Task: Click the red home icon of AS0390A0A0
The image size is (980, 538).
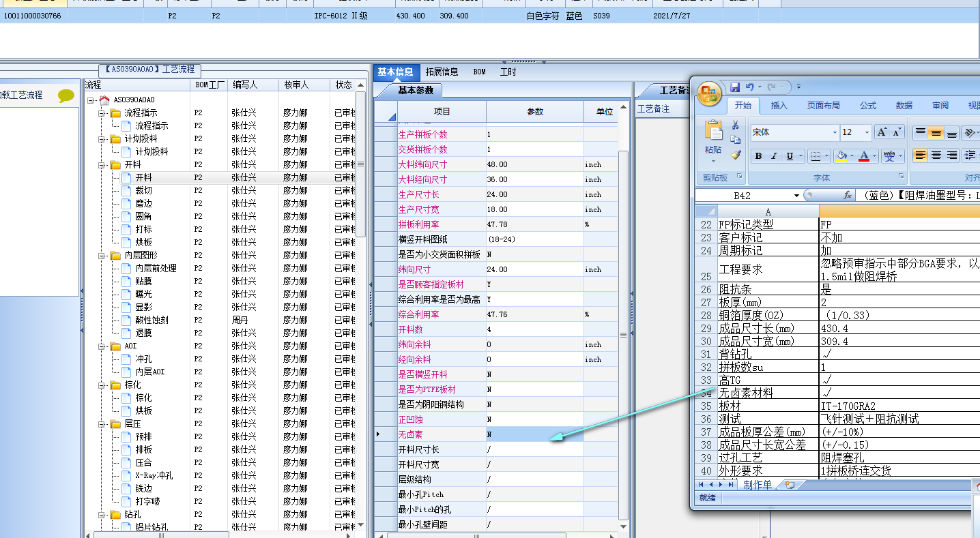Action: click(x=104, y=100)
